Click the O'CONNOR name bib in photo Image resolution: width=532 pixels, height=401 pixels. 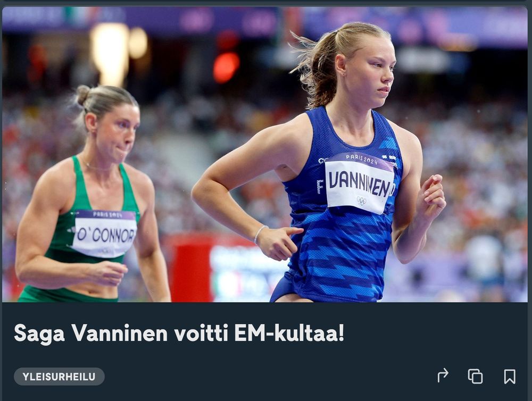104,233
